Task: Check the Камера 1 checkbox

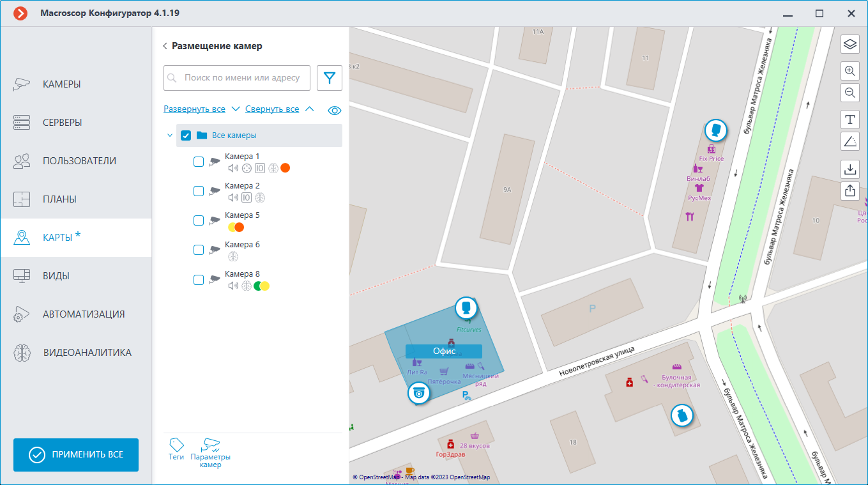Action: click(x=199, y=162)
